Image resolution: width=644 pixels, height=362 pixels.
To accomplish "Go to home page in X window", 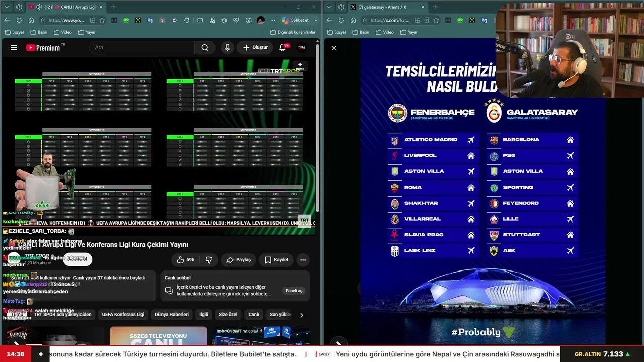I will point(353,20).
